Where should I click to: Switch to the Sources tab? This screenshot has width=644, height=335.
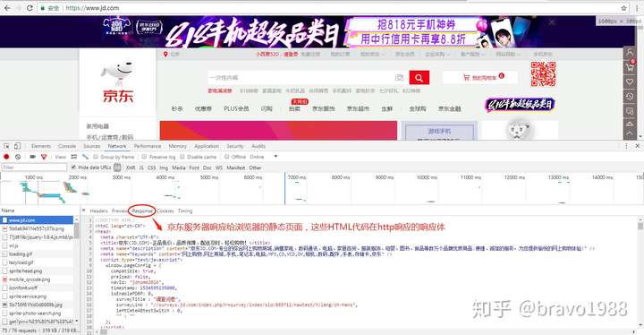pos(91,146)
